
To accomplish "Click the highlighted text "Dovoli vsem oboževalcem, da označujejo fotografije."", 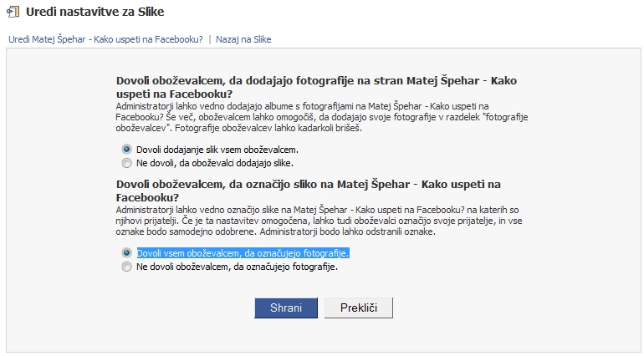I will [x=243, y=253].
